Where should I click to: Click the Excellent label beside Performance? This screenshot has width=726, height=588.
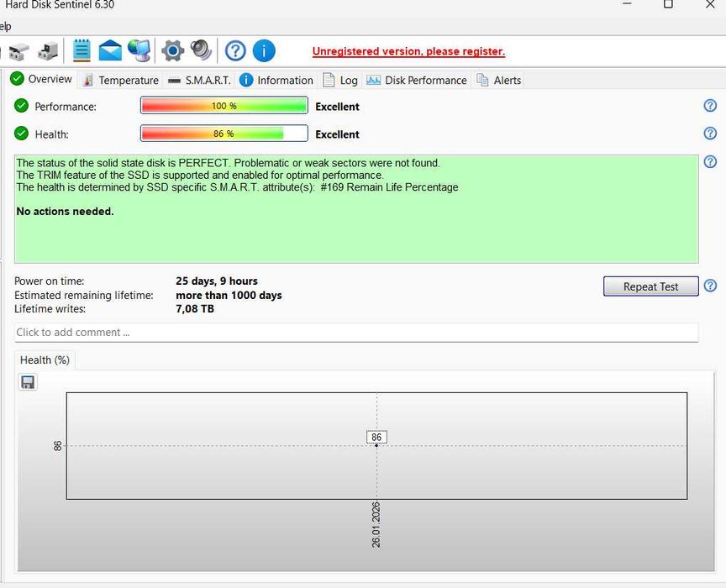[x=337, y=107]
